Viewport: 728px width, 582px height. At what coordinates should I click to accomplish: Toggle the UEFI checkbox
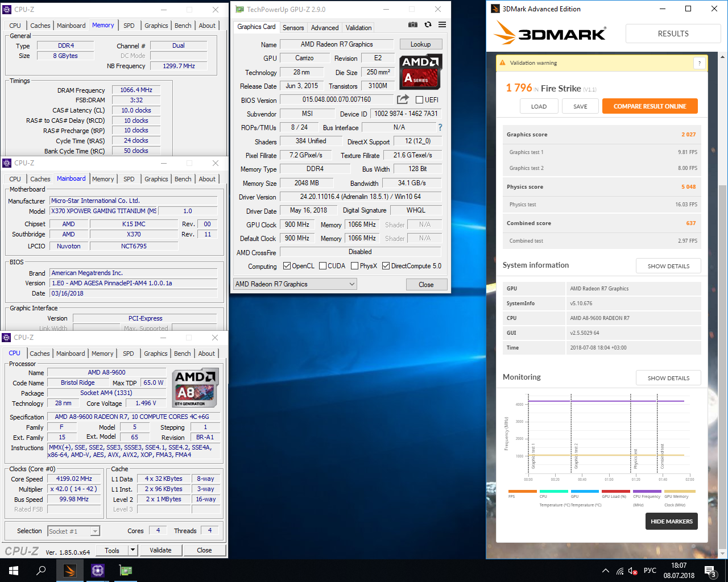click(x=419, y=100)
